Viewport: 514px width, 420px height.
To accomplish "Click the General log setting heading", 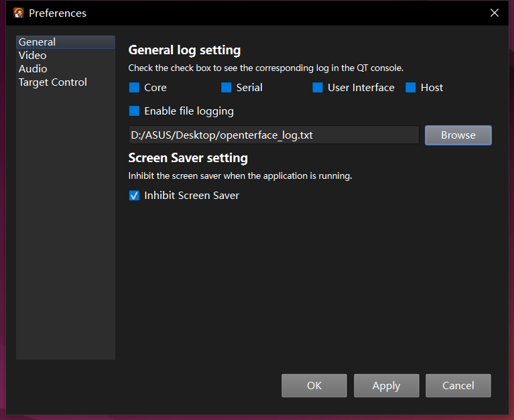I will (x=184, y=50).
